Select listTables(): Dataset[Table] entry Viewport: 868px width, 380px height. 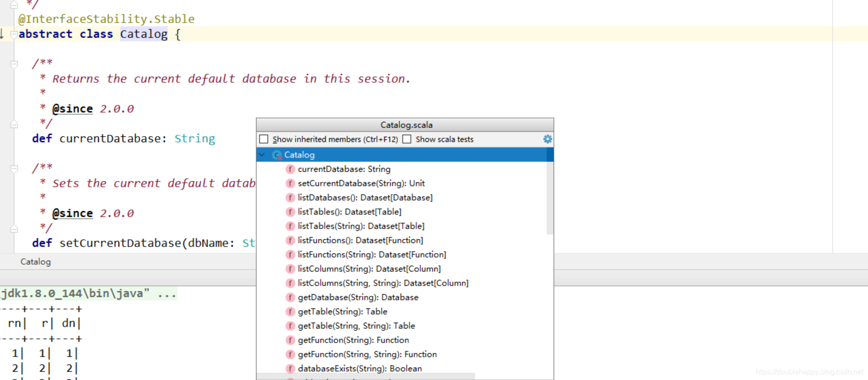(x=349, y=212)
